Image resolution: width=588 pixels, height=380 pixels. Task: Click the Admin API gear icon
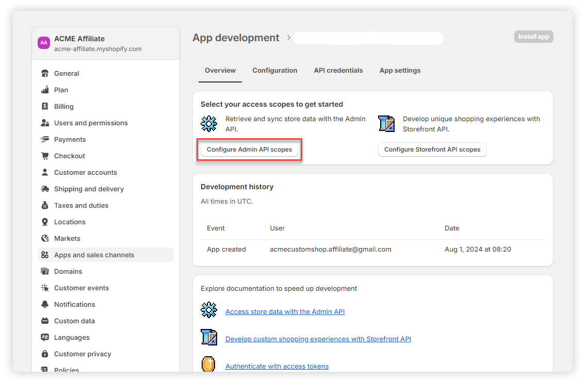click(209, 124)
